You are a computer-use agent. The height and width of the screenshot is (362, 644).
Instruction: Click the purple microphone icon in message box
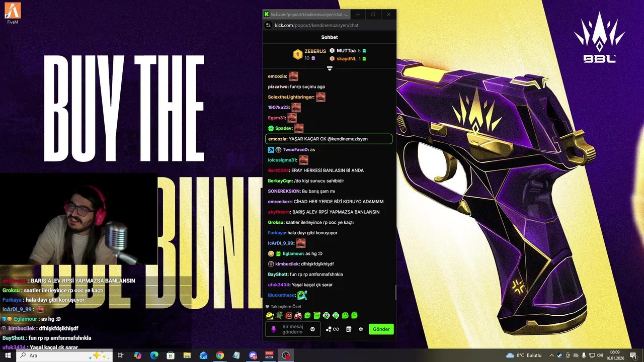tap(274, 329)
